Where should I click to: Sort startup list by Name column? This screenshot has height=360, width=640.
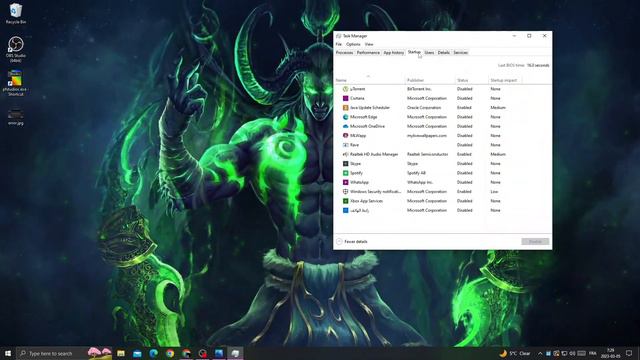coord(369,80)
